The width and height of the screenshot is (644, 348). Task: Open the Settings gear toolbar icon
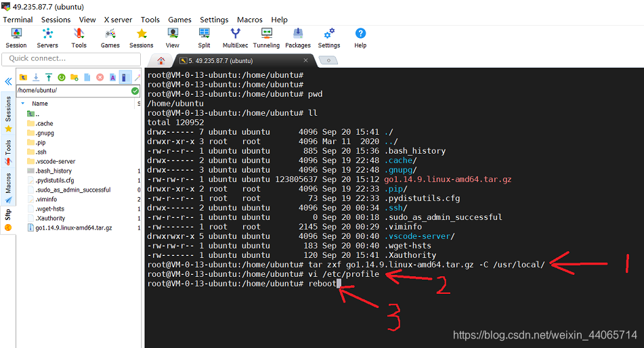tap(329, 38)
